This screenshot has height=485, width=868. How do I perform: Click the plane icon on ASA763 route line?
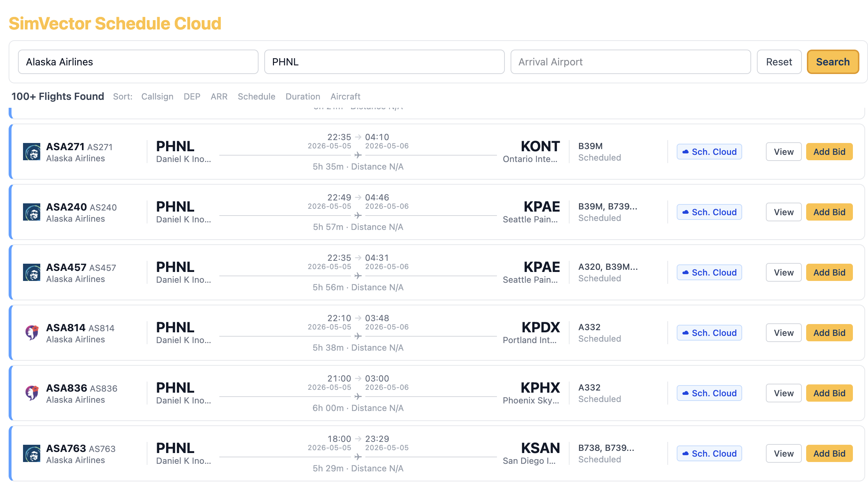coord(358,457)
